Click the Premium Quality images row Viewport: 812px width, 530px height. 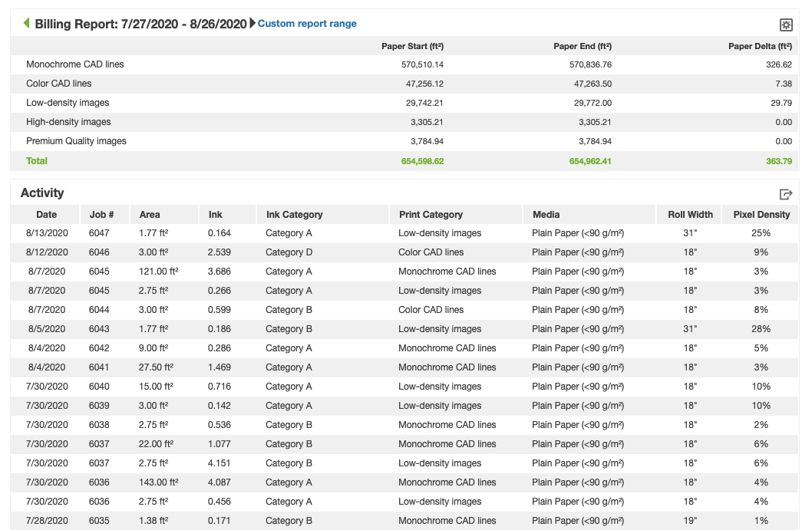[x=76, y=141]
